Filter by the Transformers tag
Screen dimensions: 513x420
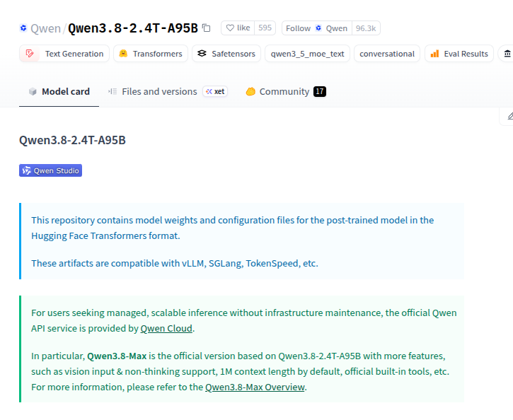[x=151, y=54]
